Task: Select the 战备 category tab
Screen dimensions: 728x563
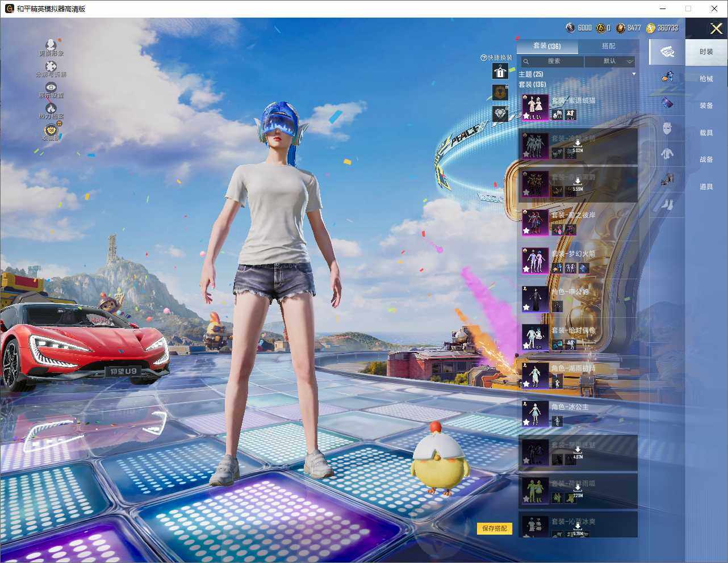Action: pos(706,159)
